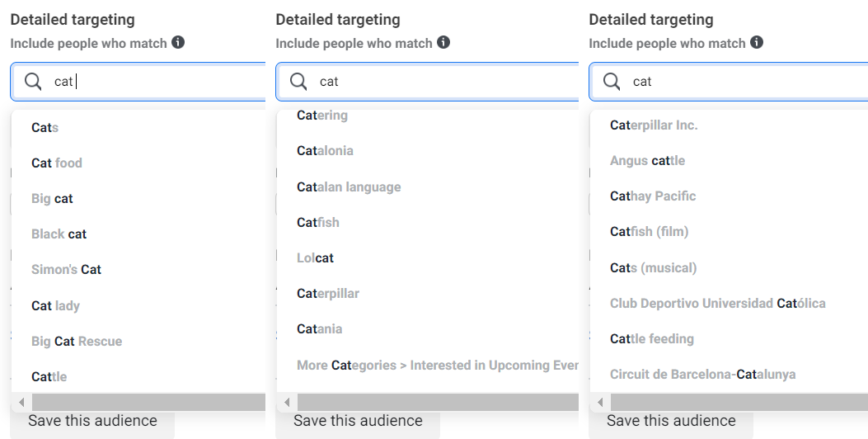Click the magnifier icon above the Cathay Pacific list
This screenshot has width=868, height=439.
pyautogui.click(x=612, y=82)
